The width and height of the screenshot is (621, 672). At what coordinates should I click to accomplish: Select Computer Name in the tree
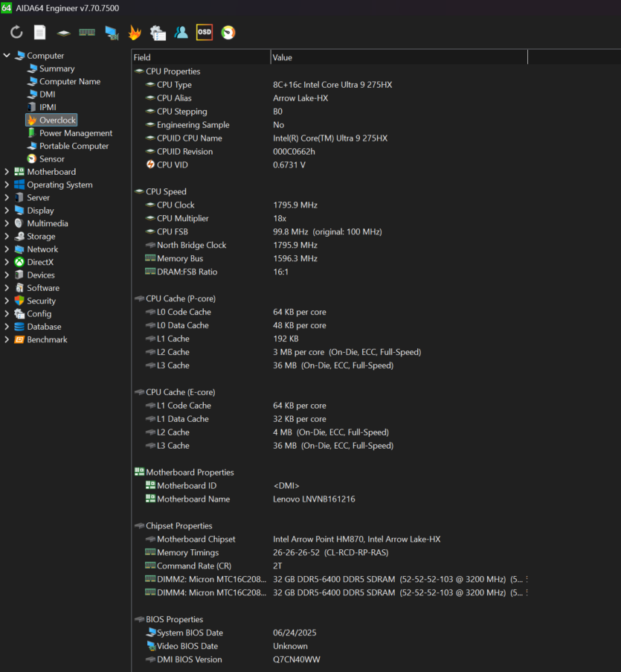(x=69, y=81)
